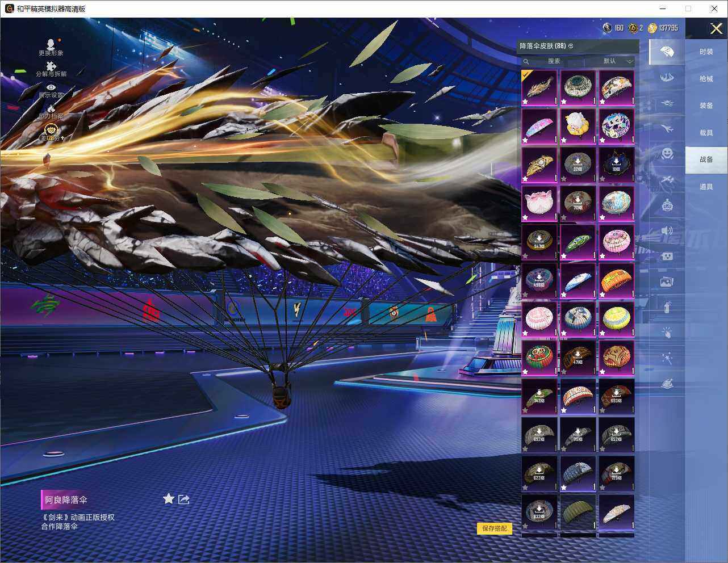The height and width of the screenshot is (563, 728).
Task: Switch to the 装备 tab
Action: pos(706,106)
